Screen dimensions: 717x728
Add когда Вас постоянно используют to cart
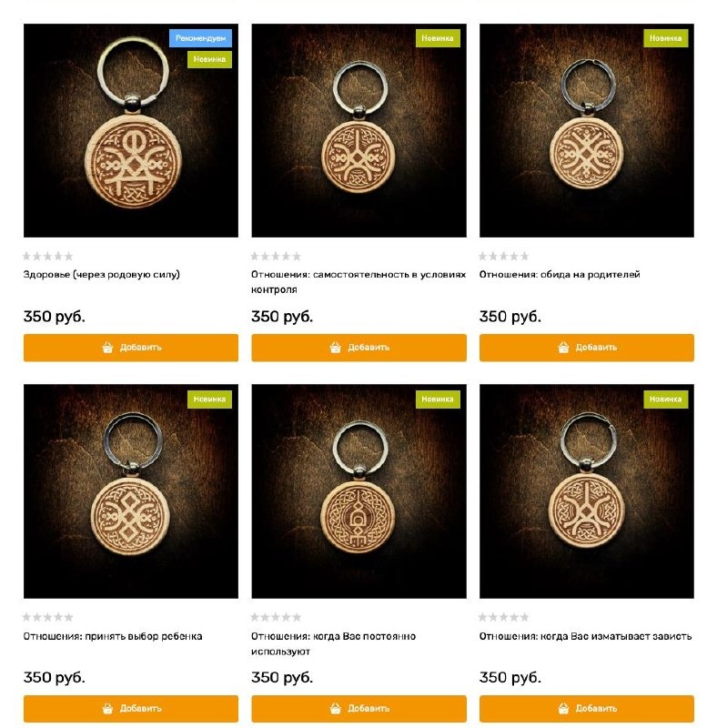(x=359, y=709)
